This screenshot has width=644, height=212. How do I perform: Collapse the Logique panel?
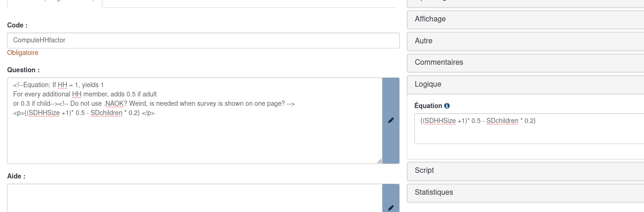click(x=525, y=84)
